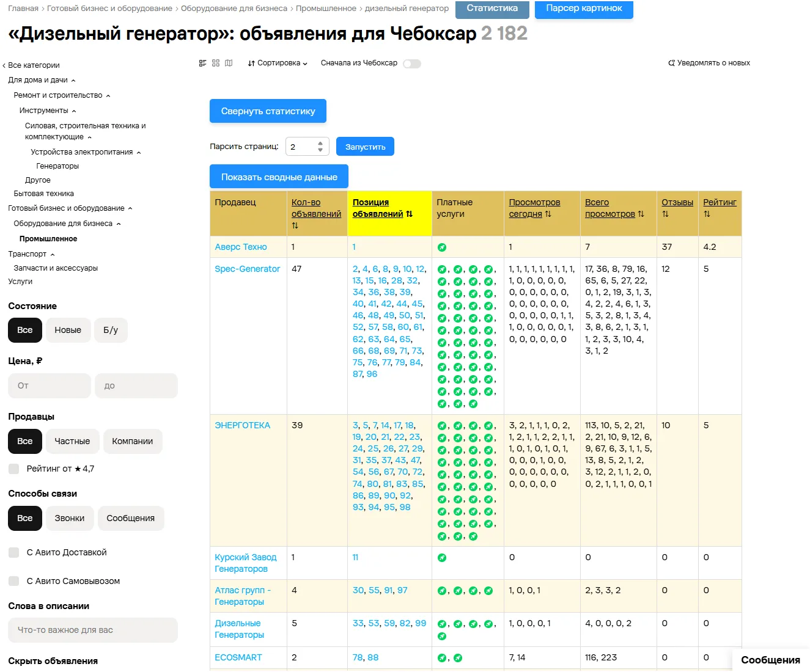Click sort arrows beside Всего просмотров
Screen dimensions: 810x672
click(641, 214)
